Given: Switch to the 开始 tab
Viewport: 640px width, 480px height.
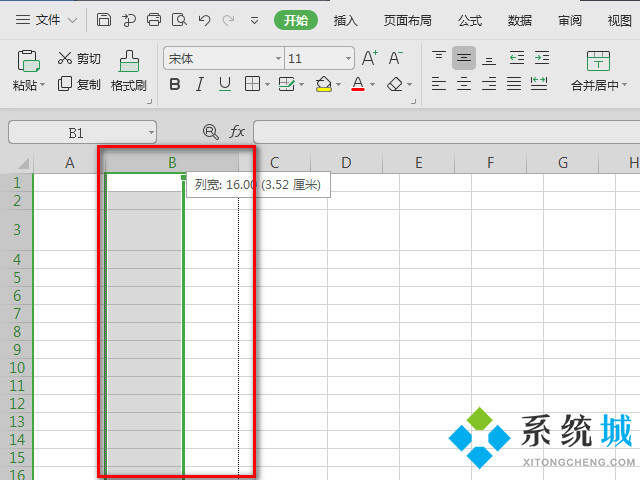Looking at the screenshot, I should (x=296, y=20).
